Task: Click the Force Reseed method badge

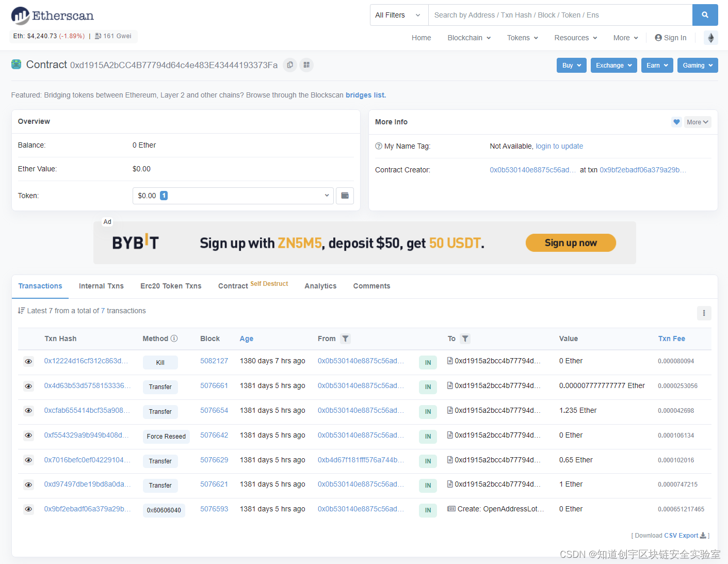Action: (x=166, y=437)
